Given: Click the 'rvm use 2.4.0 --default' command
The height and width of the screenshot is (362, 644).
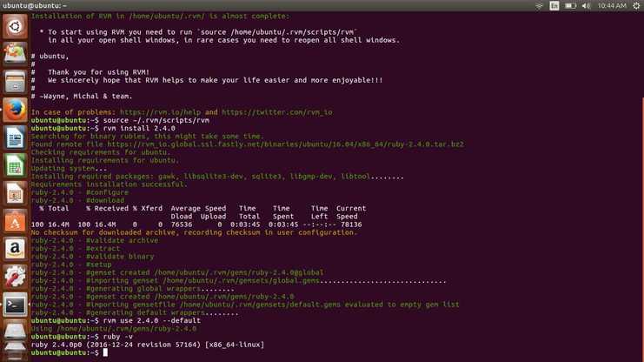Looking at the screenshot, I should pos(152,320).
